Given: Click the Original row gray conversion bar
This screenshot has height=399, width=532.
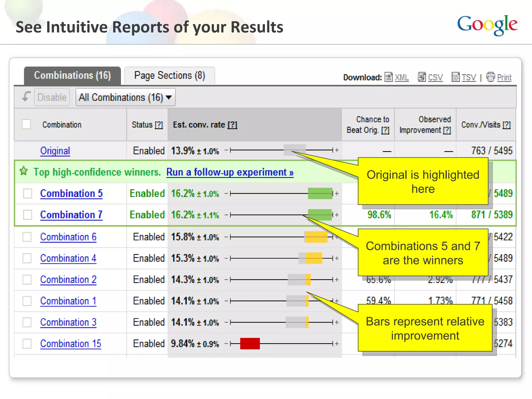Looking at the screenshot, I should 295,150.
